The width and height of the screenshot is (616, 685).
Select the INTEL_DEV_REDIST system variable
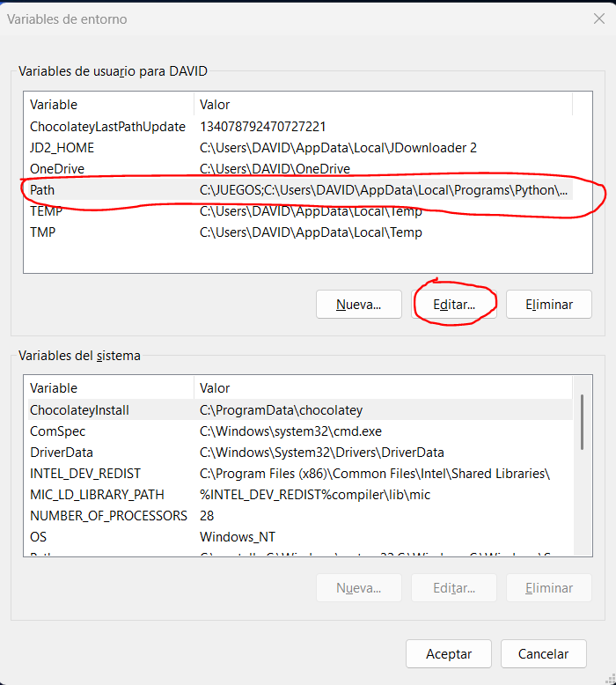[x=300, y=473]
